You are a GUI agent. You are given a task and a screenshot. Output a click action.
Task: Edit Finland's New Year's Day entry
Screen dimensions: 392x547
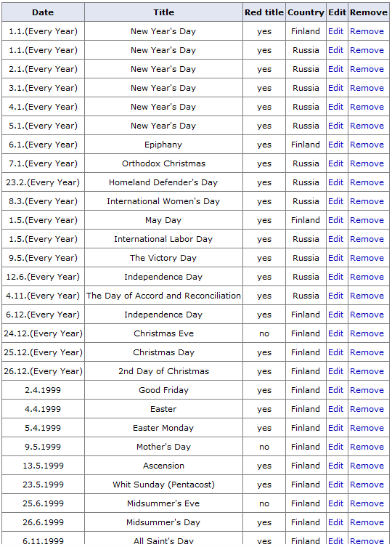point(335,31)
